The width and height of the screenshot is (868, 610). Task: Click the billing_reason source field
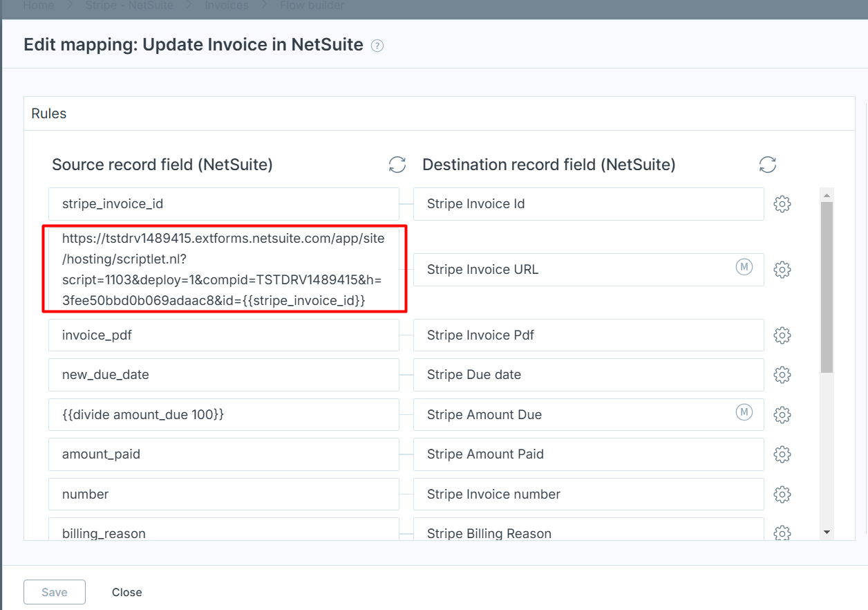(x=224, y=529)
